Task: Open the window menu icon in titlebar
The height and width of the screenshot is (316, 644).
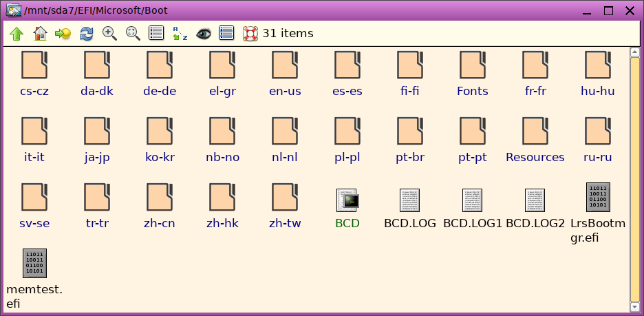Action: pos(14,10)
